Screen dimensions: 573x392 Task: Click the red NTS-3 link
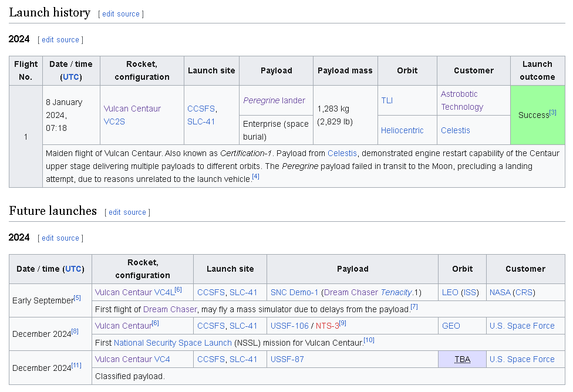(x=328, y=326)
